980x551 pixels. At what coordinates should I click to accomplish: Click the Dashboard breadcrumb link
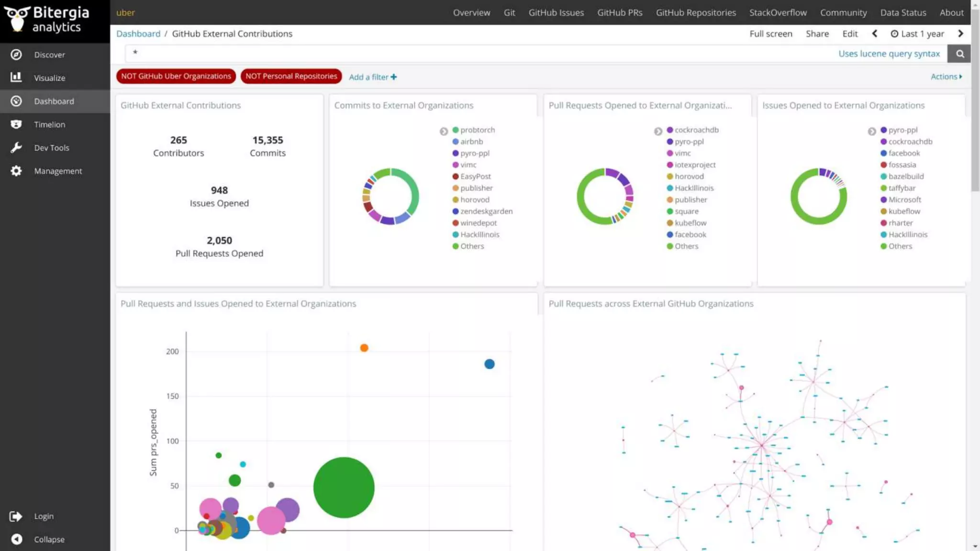pos(138,33)
